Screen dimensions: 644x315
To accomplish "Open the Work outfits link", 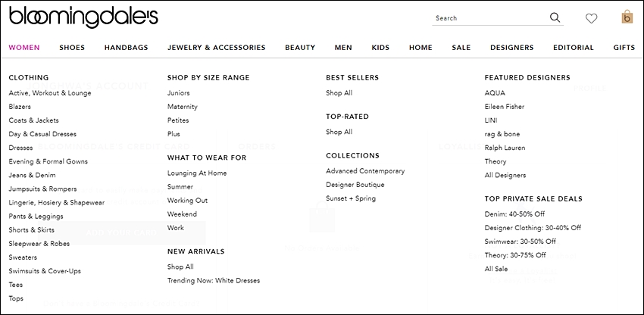I will (175, 228).
